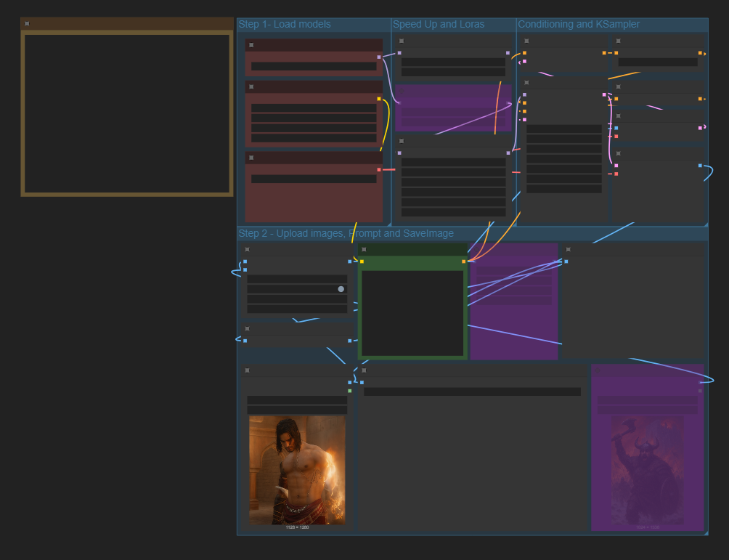Collapse the second node in the right Conditioning column
This screenshot has height=560, width=729.
pos(619,87)
